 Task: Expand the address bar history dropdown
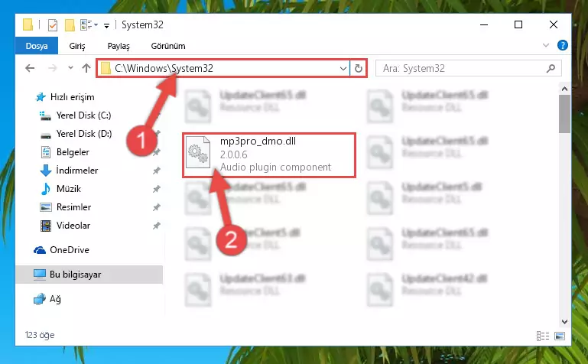(343, 68)
